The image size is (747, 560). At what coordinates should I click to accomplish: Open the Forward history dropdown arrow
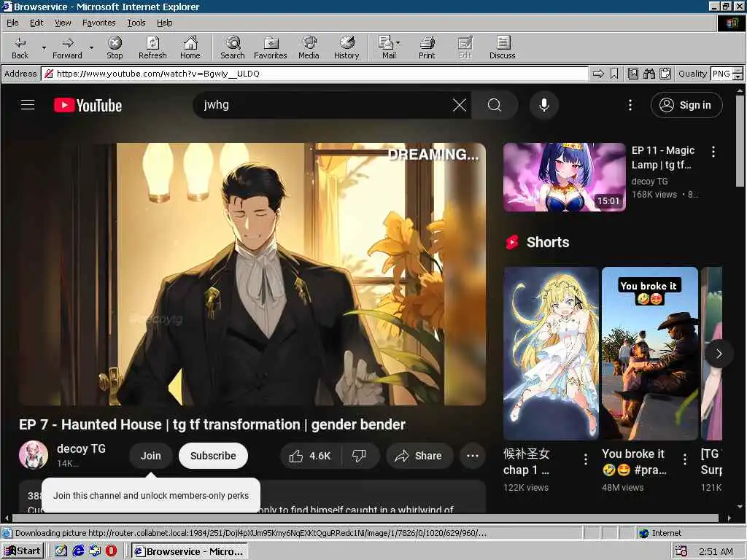[x=91, y=47]
